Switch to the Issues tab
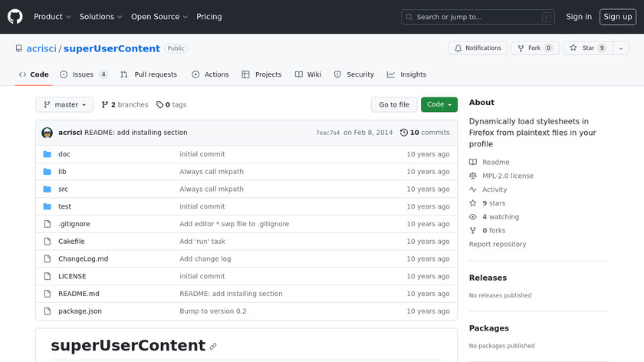 (x=84, y=74)
